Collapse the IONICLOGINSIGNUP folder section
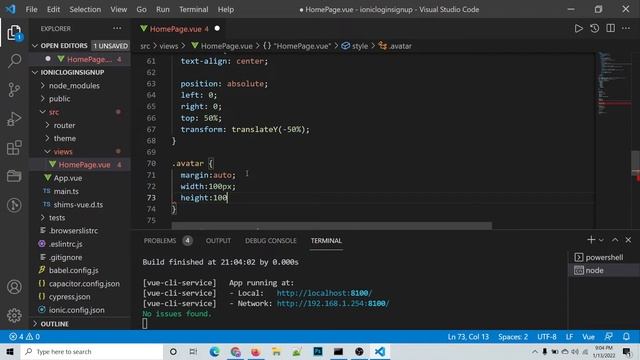 (x=80, y=72)
